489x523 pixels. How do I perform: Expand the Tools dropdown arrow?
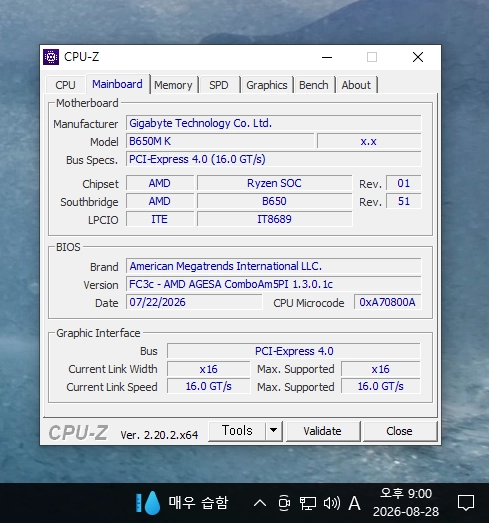(x=274, y=431)
